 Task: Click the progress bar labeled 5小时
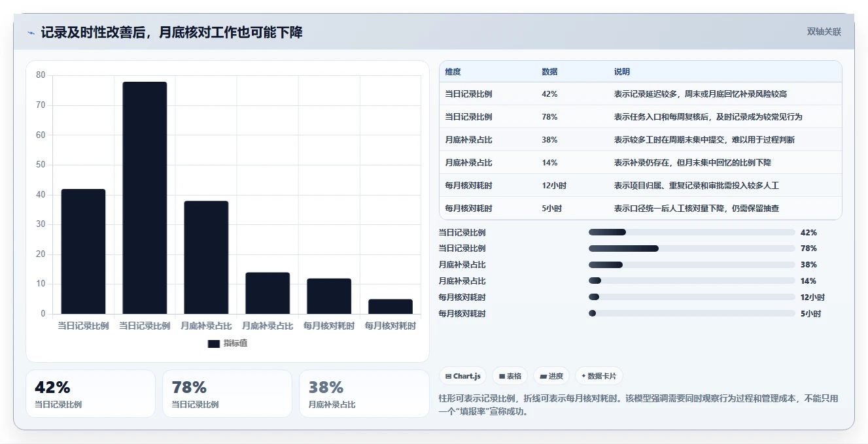[692, 314]
